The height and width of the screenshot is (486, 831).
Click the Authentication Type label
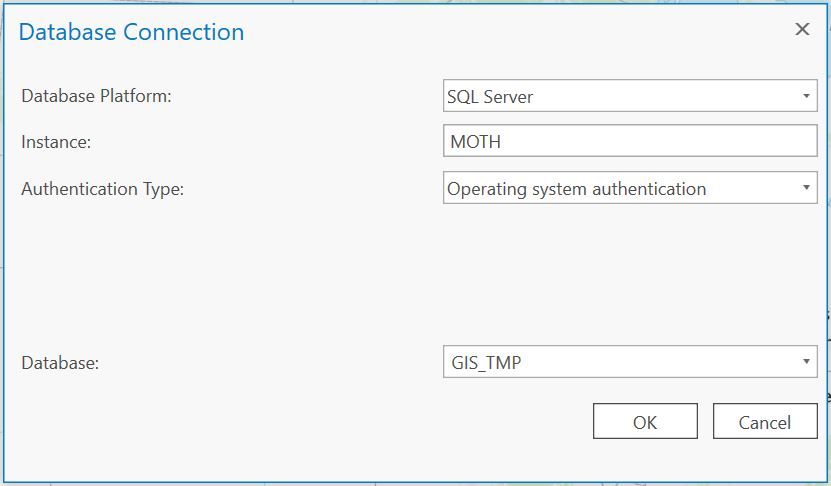pos(102,189)
